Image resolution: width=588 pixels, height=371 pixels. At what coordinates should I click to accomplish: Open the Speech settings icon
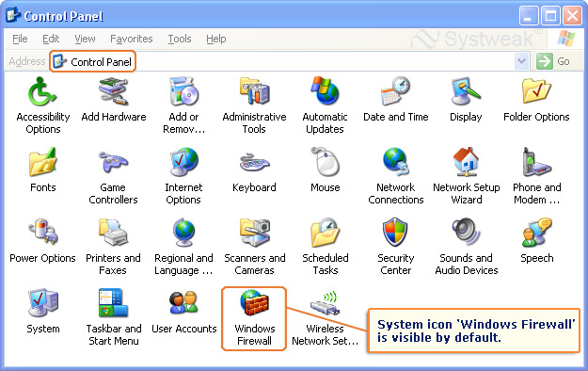coord(536,232)
